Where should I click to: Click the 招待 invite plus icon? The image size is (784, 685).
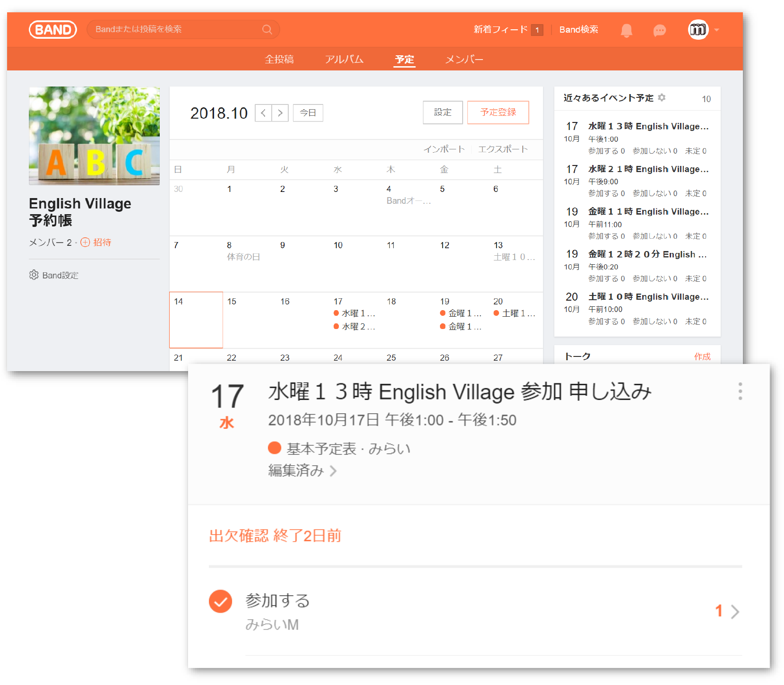pyautogui.click(x=85, y=243)
